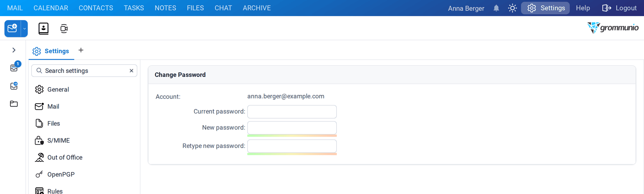Focus the Retype new password field

292,146
